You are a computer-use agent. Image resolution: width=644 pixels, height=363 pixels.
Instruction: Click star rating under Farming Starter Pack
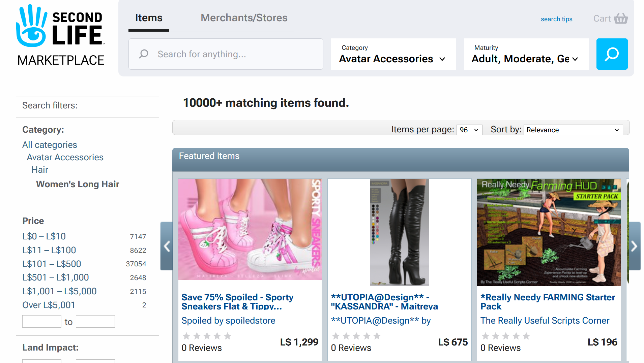coord(505,336)
